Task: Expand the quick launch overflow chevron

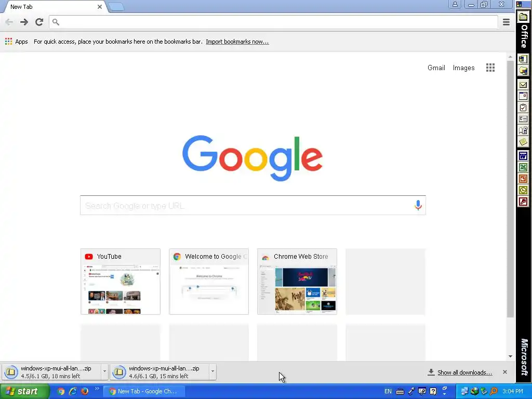Action: 97,389
